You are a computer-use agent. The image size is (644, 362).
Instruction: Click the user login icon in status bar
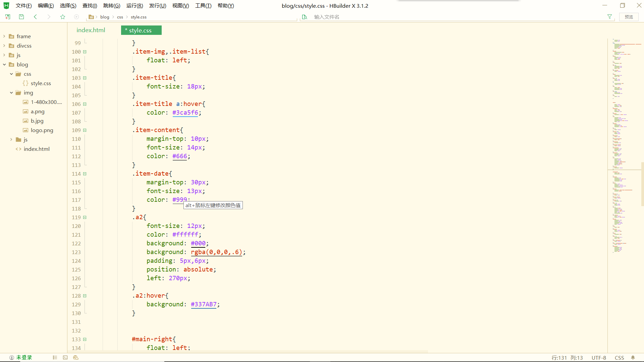12,358
